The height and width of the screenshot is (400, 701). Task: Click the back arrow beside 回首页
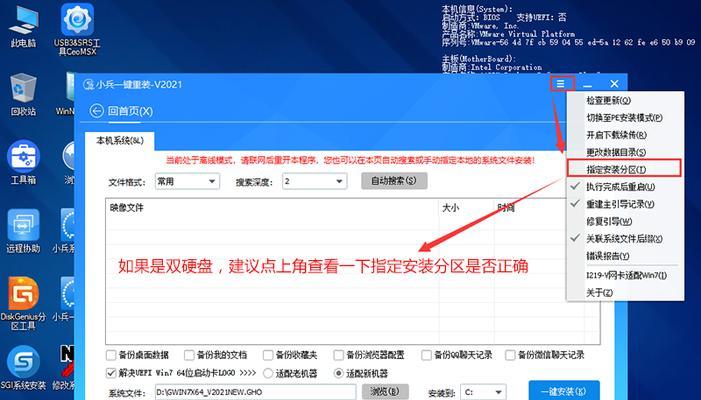tap(97, 111)
